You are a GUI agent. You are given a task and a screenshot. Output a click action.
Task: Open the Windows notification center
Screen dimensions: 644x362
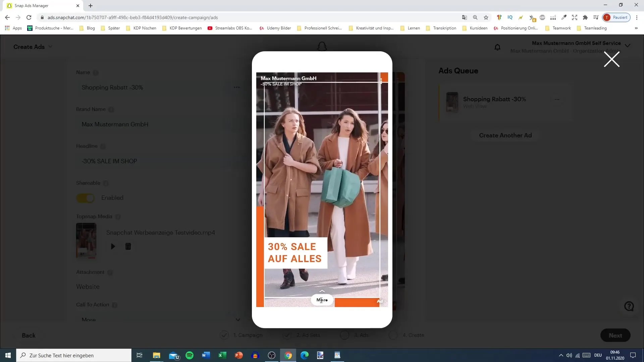pos(633,355)
